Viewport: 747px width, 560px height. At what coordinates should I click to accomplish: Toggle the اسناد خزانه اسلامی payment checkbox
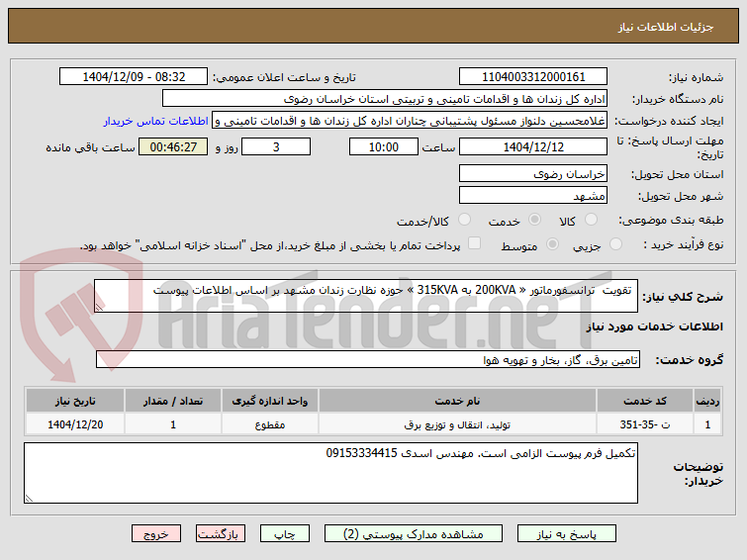474,243
